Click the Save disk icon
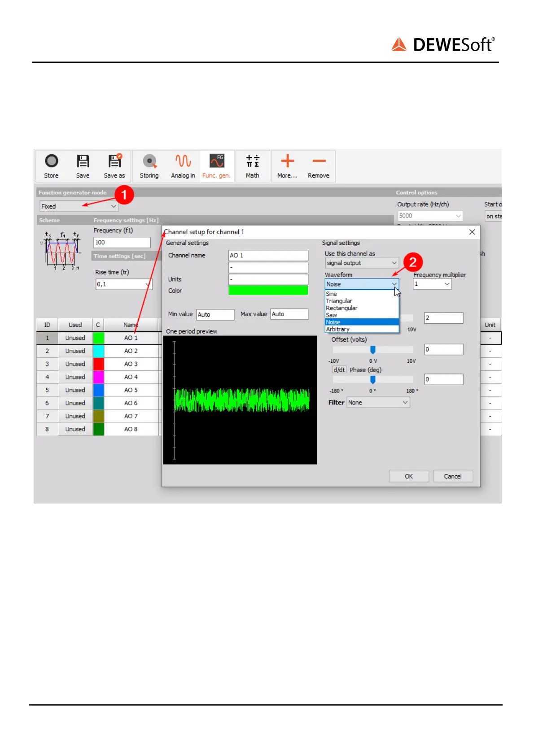This screenshot has width=534, height=756. pos(83,161)
